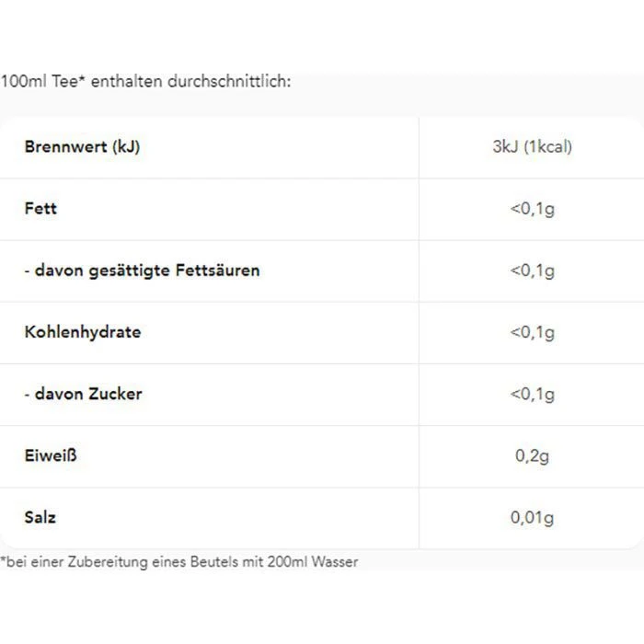Click the '<0,1g' value for Zucker

(532, 394)
